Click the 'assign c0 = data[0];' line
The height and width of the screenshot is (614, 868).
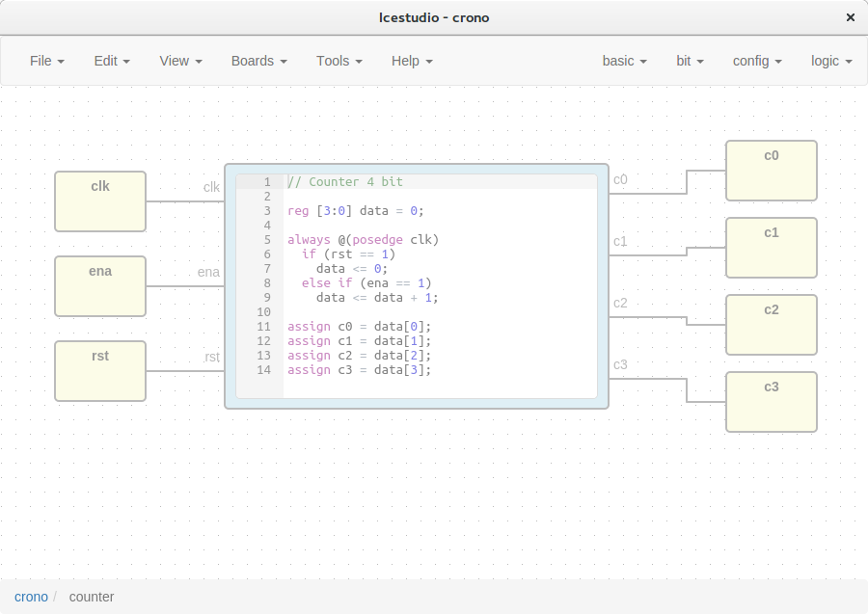[360, 327]
